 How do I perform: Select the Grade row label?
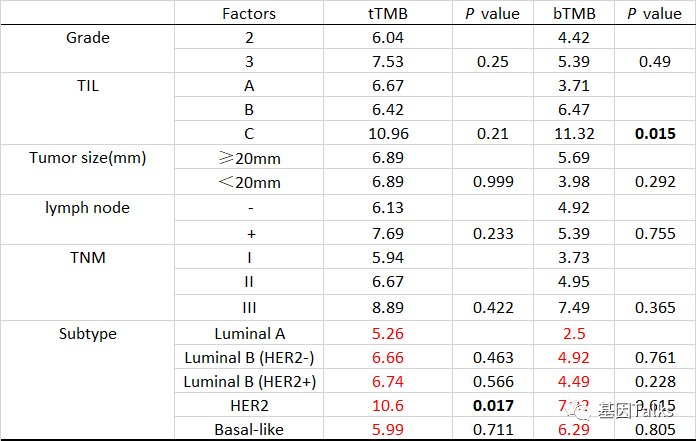(88, 39)
